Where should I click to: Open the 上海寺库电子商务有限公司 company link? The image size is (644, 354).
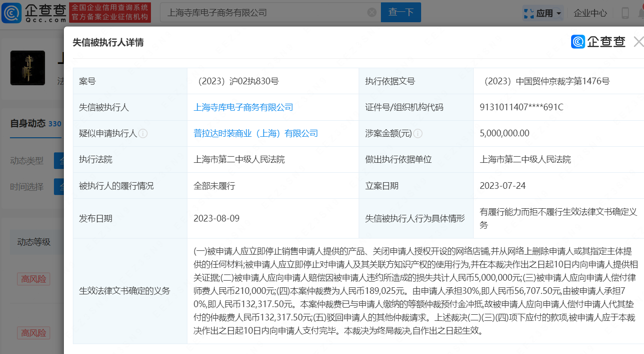coord(243,107)
